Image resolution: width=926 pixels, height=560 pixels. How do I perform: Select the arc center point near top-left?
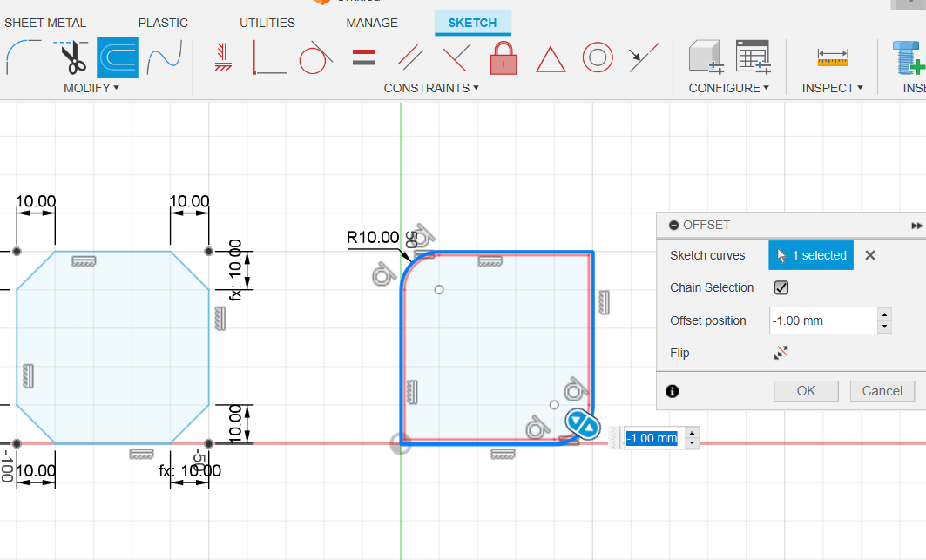point(439,289)
